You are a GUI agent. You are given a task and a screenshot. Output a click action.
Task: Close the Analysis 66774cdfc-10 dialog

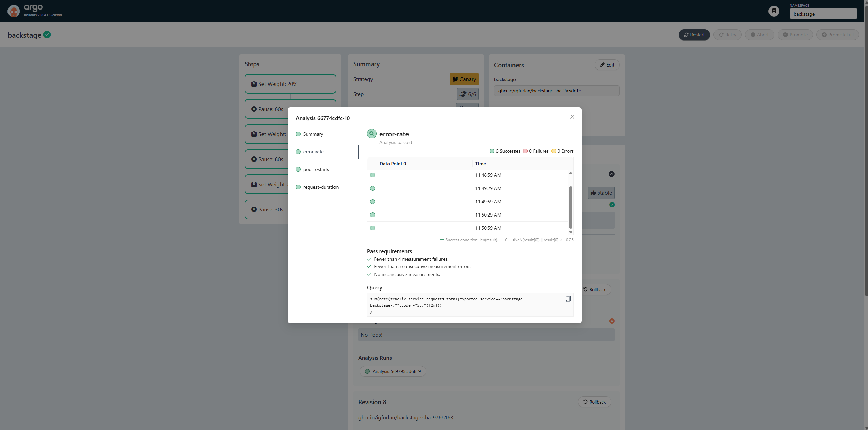click(572, 117)
